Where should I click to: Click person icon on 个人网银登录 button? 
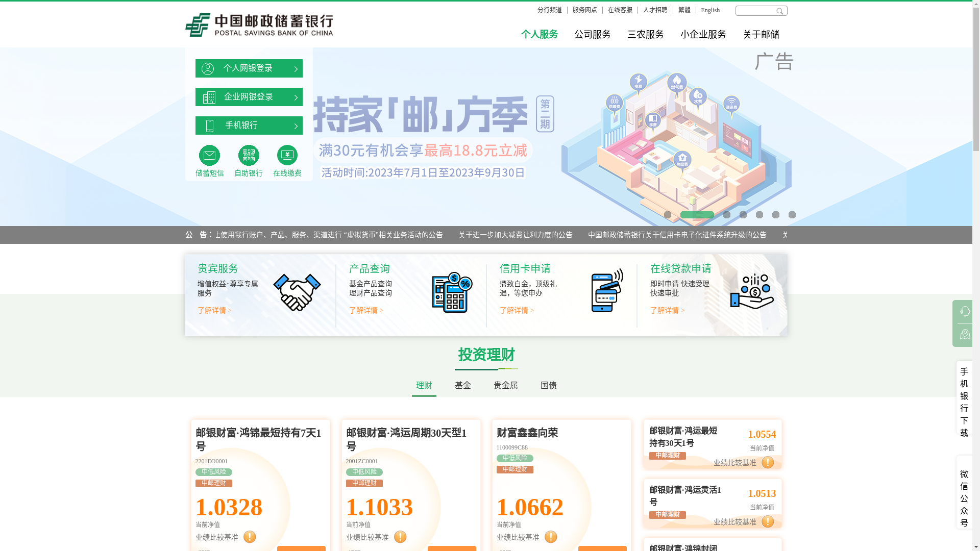pos(208,68)
